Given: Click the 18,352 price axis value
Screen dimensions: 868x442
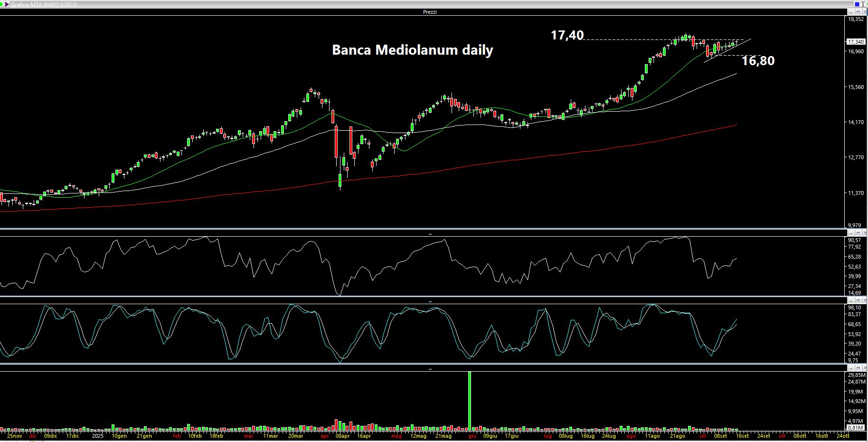Looking at the screenshot, I should click(x=856, y=19).
